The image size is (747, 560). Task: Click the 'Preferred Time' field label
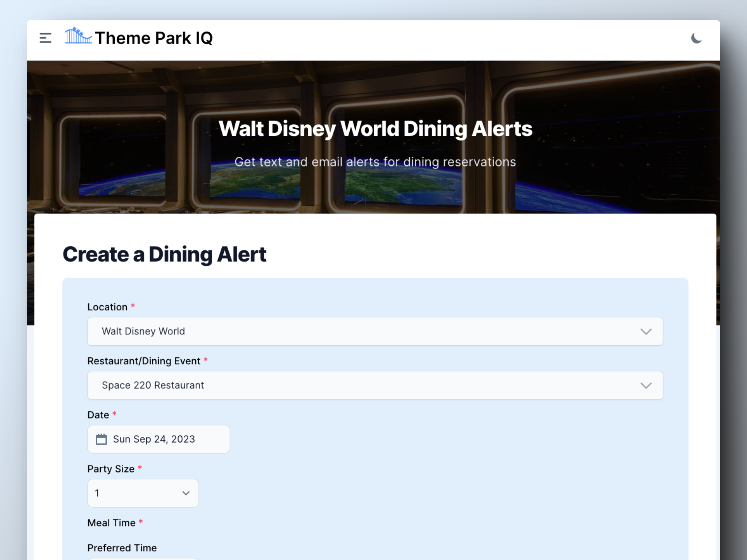[x=122, y=548]
